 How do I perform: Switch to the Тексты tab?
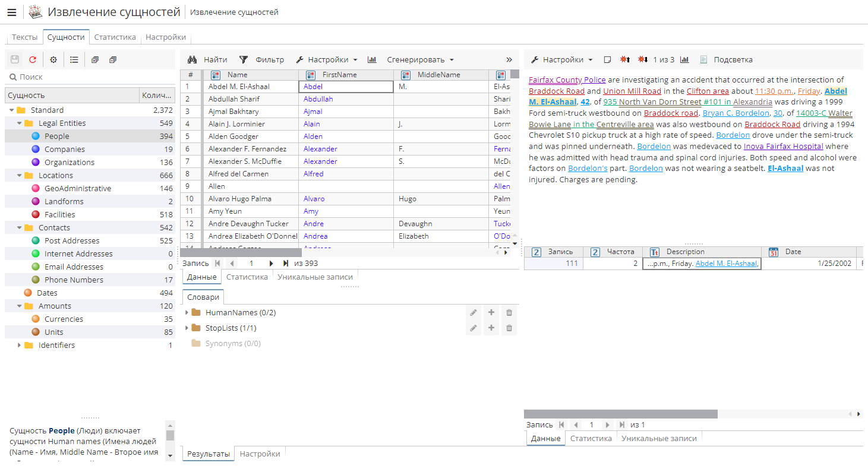[x=24, y=37]
